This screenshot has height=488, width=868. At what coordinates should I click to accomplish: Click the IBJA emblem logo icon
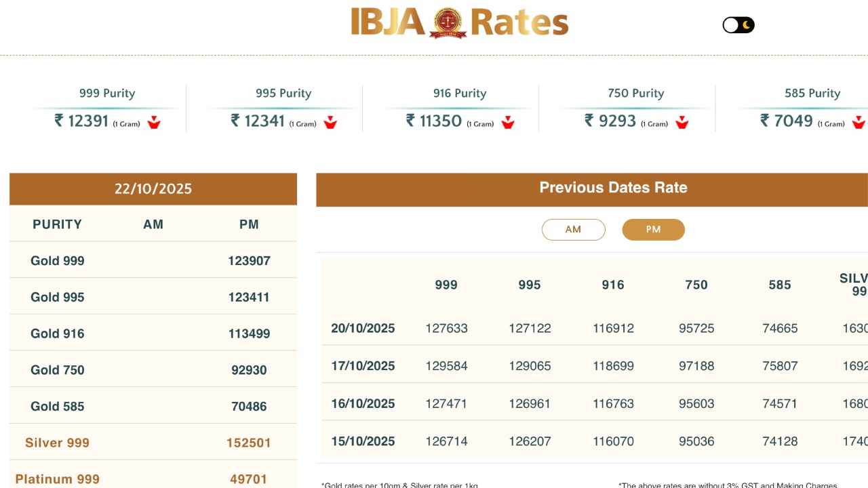click(x=448, y=23)
